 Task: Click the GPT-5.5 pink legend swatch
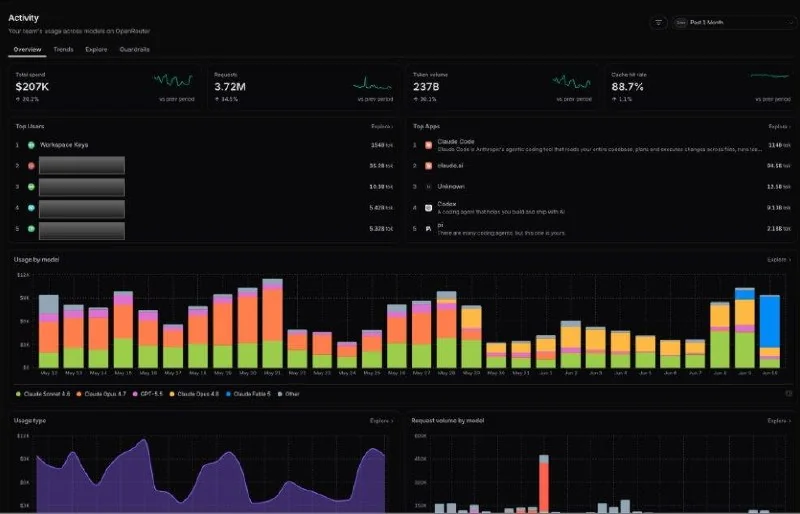click(135, 394)
